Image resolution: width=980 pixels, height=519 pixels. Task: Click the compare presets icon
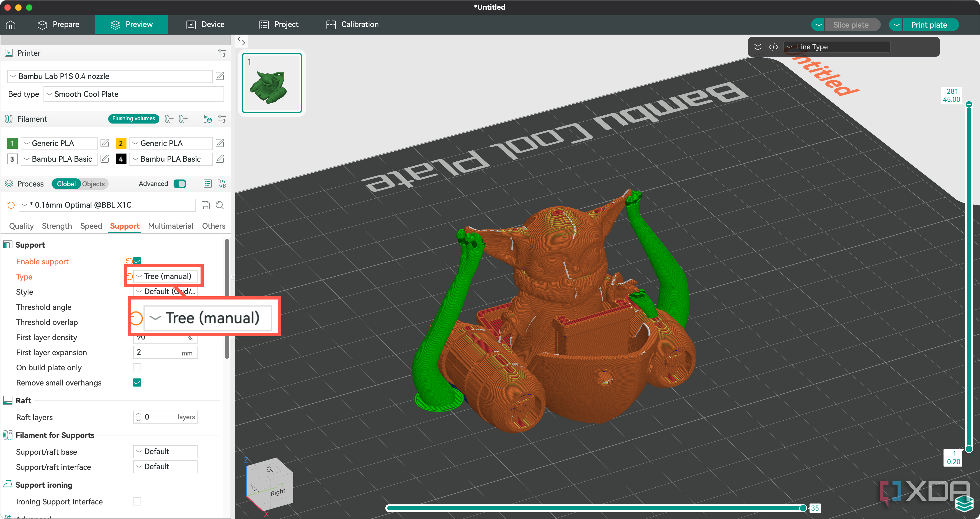(x=222, y=184)
